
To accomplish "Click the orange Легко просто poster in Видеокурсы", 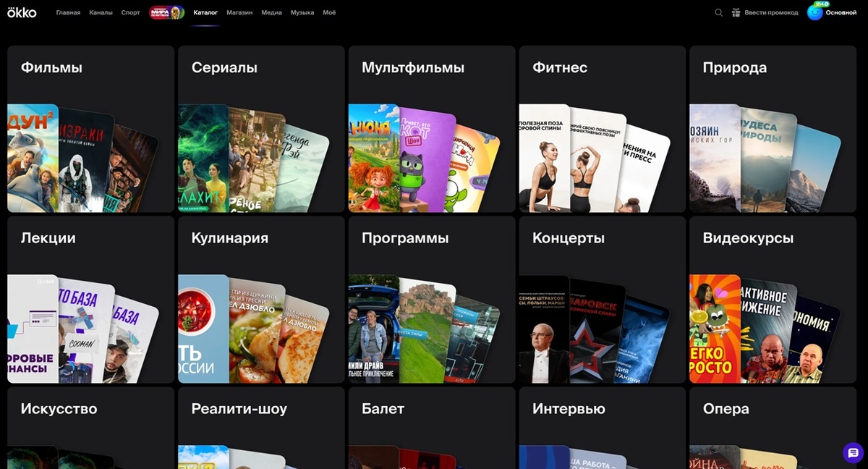I will (x=715, y=329).
